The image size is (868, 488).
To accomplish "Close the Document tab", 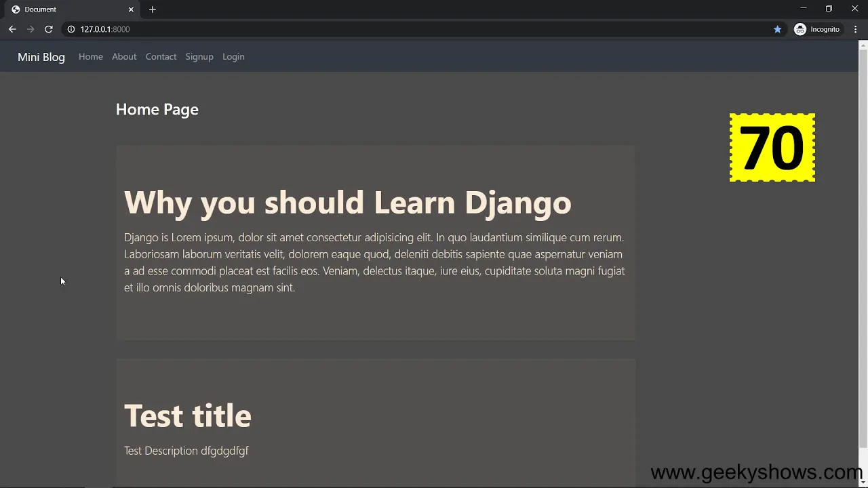I will [131, 9].
